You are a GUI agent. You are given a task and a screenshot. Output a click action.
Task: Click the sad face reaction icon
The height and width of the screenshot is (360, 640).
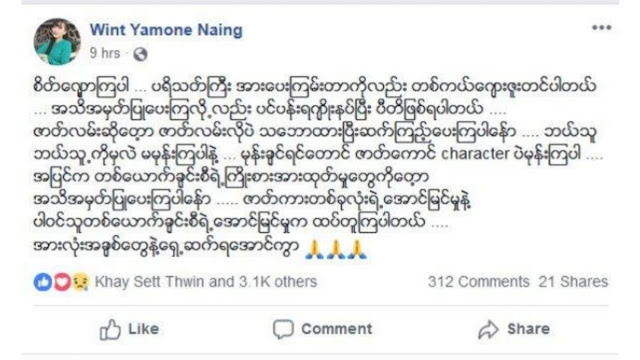(80, 282)
